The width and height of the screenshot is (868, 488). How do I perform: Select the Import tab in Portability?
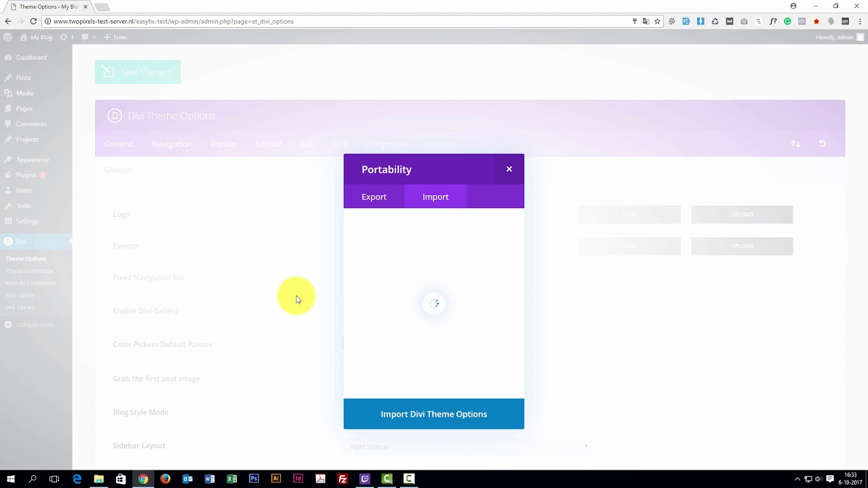point(435,197)
